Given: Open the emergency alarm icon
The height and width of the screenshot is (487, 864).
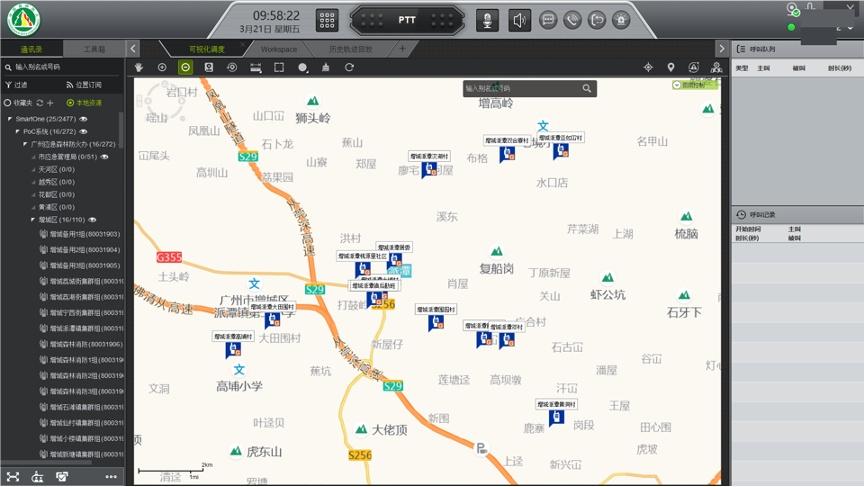Looking at the screenshot, I should (621, 20).
